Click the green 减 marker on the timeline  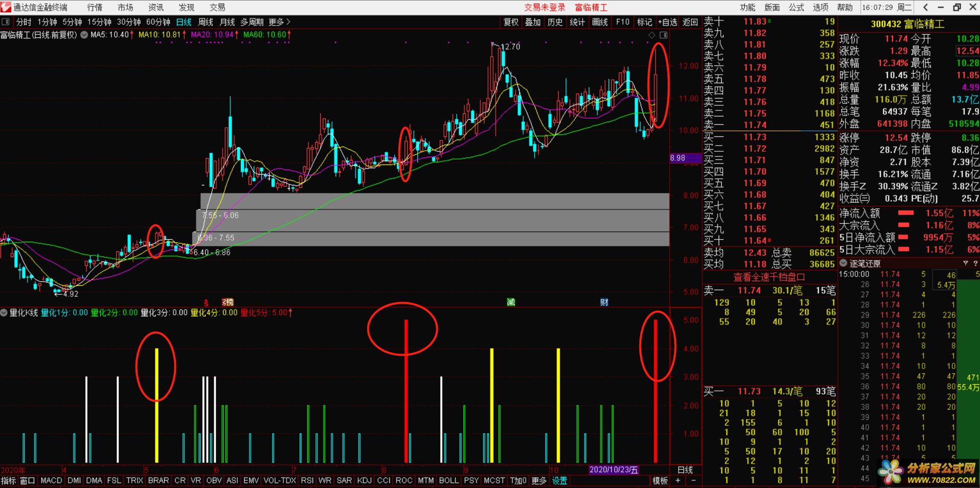tap(511, 302)
